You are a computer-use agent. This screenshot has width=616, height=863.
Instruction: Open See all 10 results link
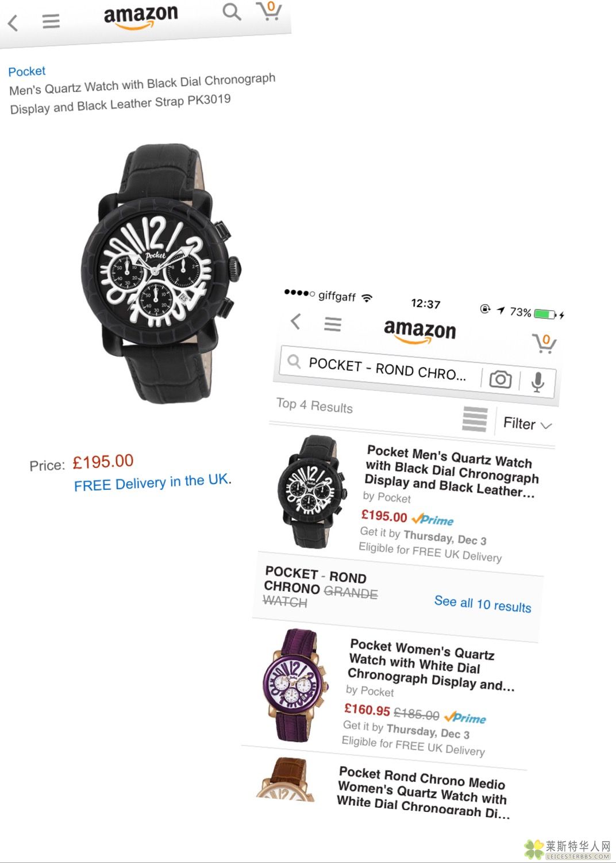click(x=483, y=604)
